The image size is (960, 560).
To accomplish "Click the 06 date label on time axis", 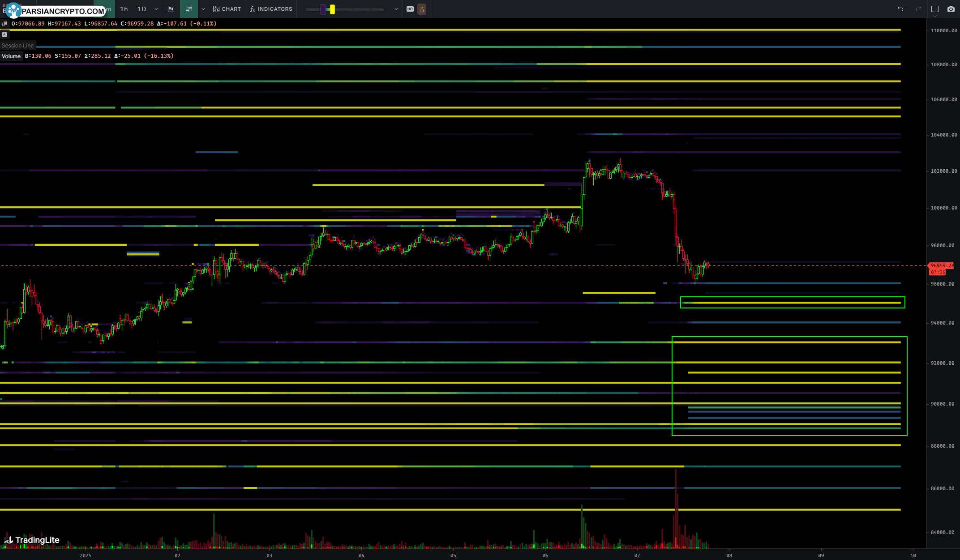I will pos(545,556).
